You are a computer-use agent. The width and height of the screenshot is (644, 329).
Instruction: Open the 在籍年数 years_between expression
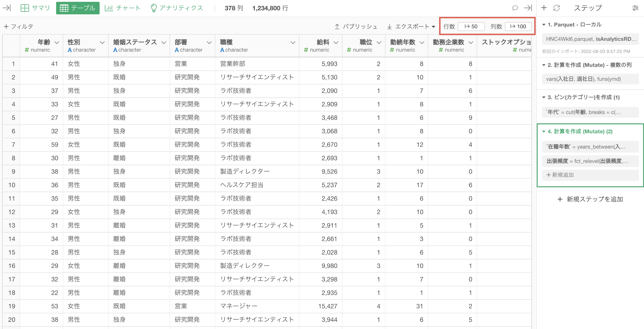click(x=591, y=147)
